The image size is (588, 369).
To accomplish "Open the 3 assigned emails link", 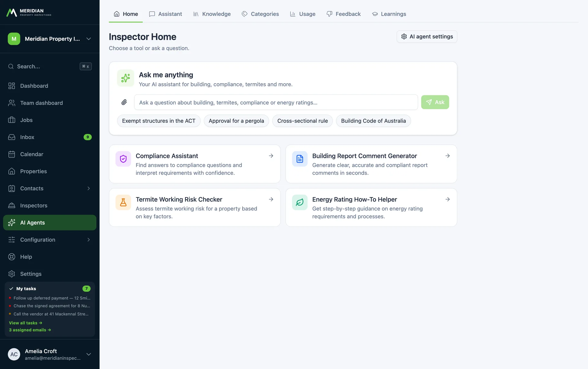I will 30,330.
